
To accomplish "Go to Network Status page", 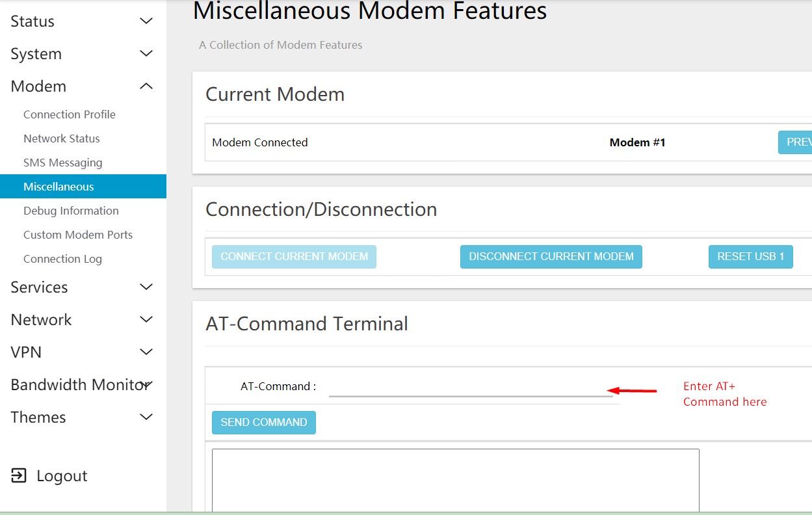I will [x=62, y=139].
